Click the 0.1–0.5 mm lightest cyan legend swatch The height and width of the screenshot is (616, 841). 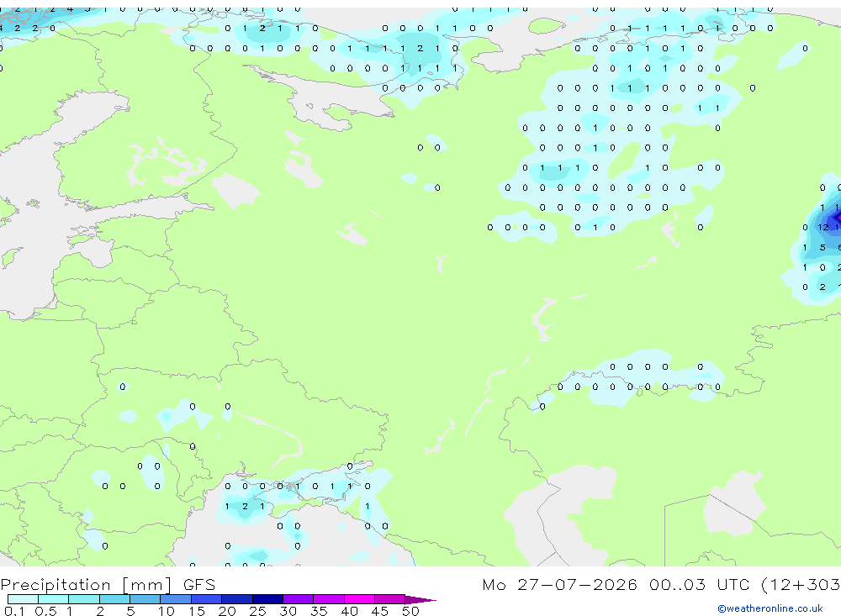click(23, 599)
